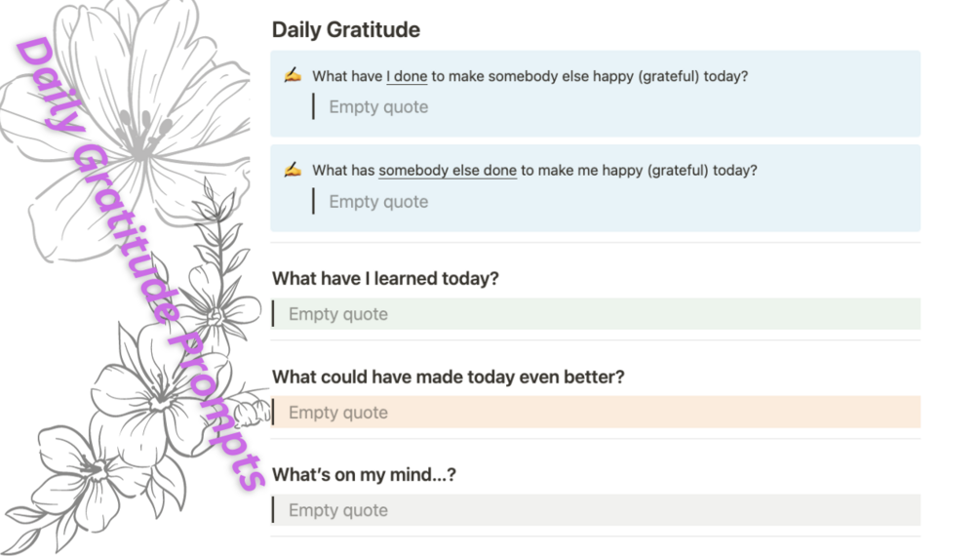Viewport: 980px width, 556px height.
Task: Click underlined 'I done' text
Action: pyautogui.click(x=407, y=75)
